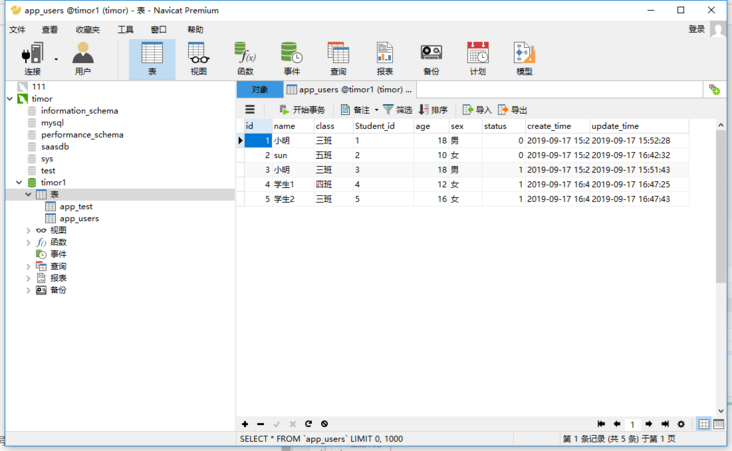Open the 帮助 menu
This screenshot has height=451, width=732.
coord(195,30)
